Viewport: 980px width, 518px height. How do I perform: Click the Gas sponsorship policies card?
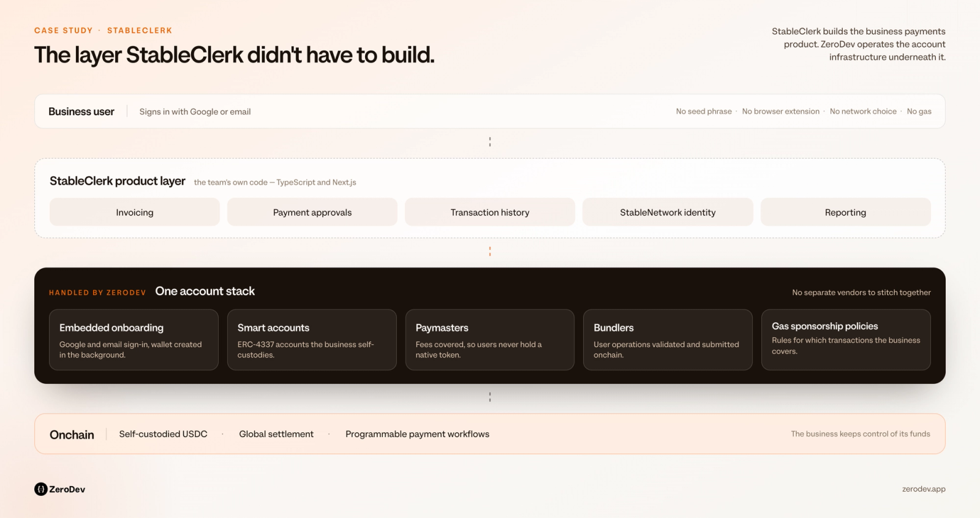pyautogui.click(x=846, y=340)
